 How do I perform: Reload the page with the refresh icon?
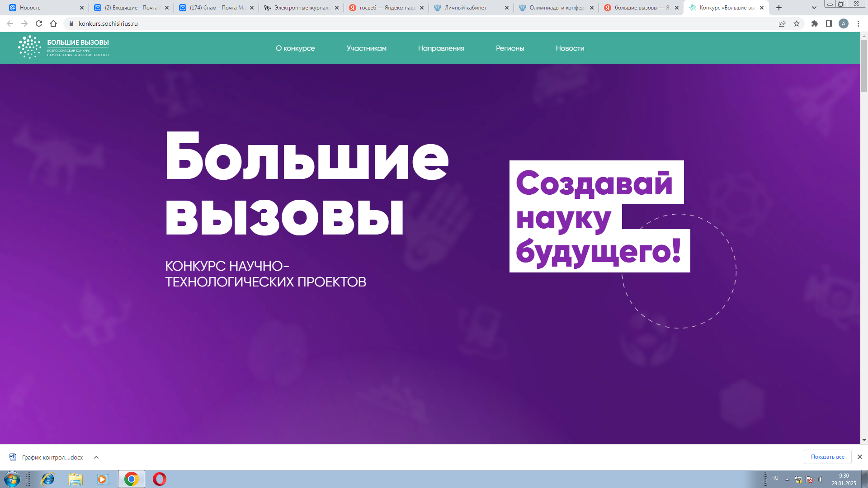[39, 23]
